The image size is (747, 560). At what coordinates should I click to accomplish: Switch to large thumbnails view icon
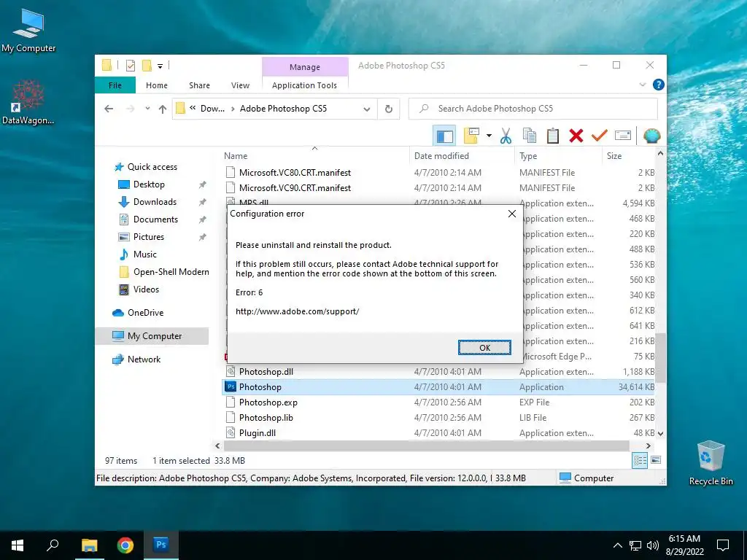[x=656, y=460]
